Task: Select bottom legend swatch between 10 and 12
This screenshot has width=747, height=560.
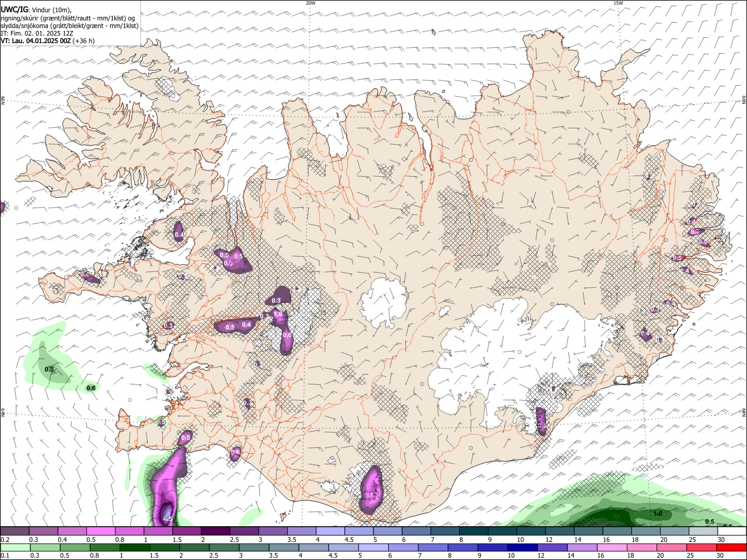Action: 522,548
